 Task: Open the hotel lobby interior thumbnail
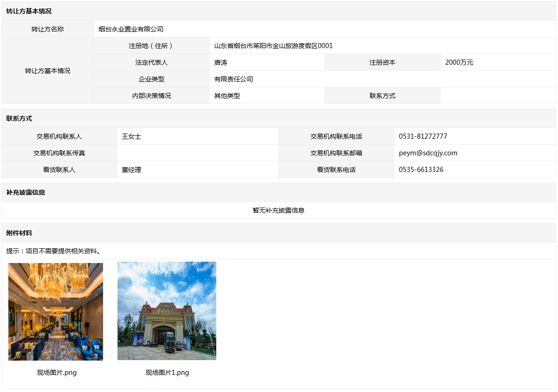coord(55,312)
